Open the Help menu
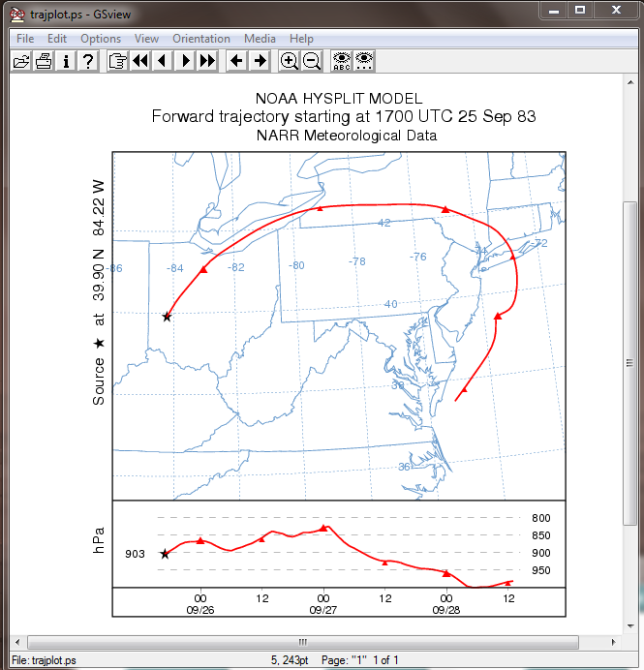 click(x=301, y=39)
